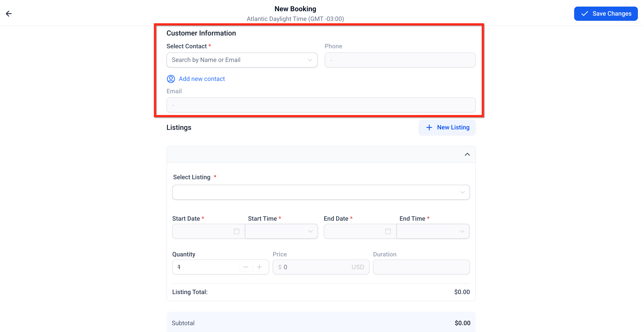Click the Add new contact person icon
The image size is (644, 332).
(x=171, y=79)
